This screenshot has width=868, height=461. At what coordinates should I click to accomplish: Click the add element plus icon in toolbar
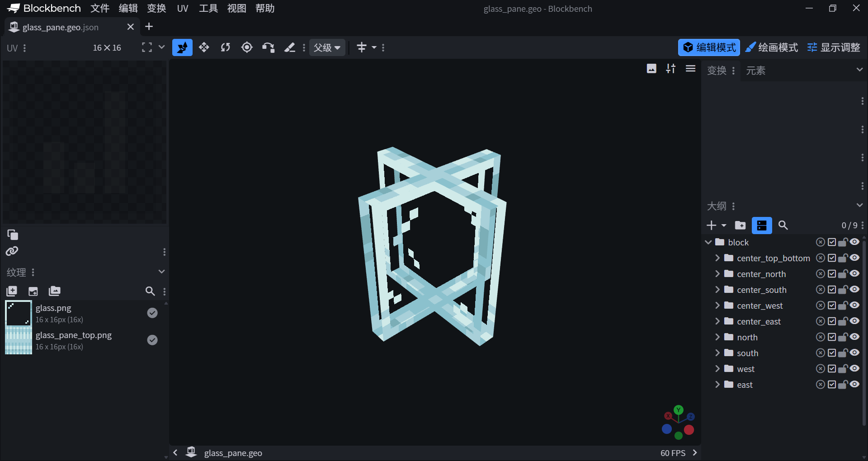tap(362, 47)
